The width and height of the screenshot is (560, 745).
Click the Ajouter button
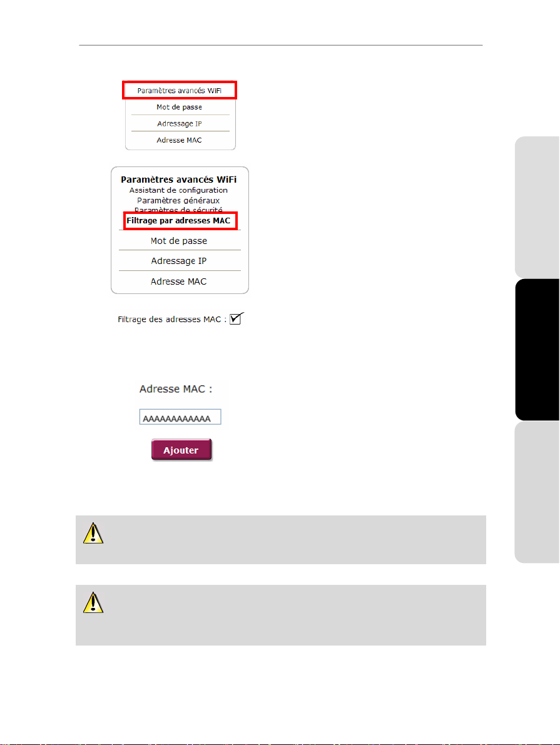click(181, 450)
